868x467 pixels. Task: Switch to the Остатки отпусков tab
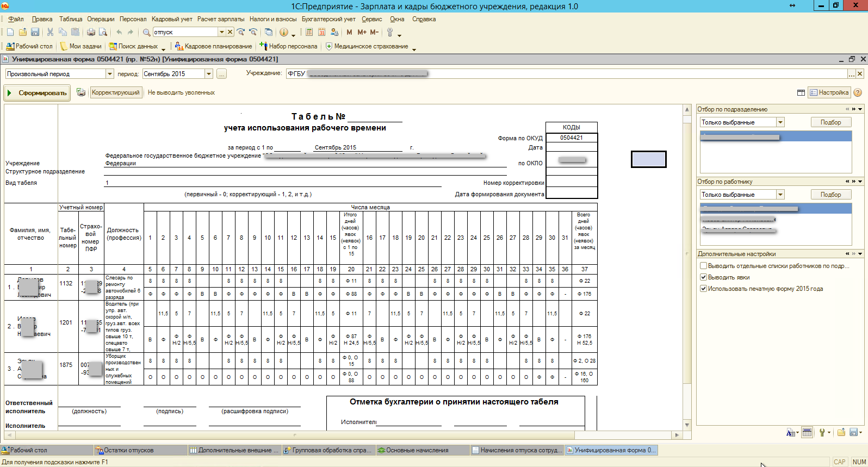click(x=140, y=450)
